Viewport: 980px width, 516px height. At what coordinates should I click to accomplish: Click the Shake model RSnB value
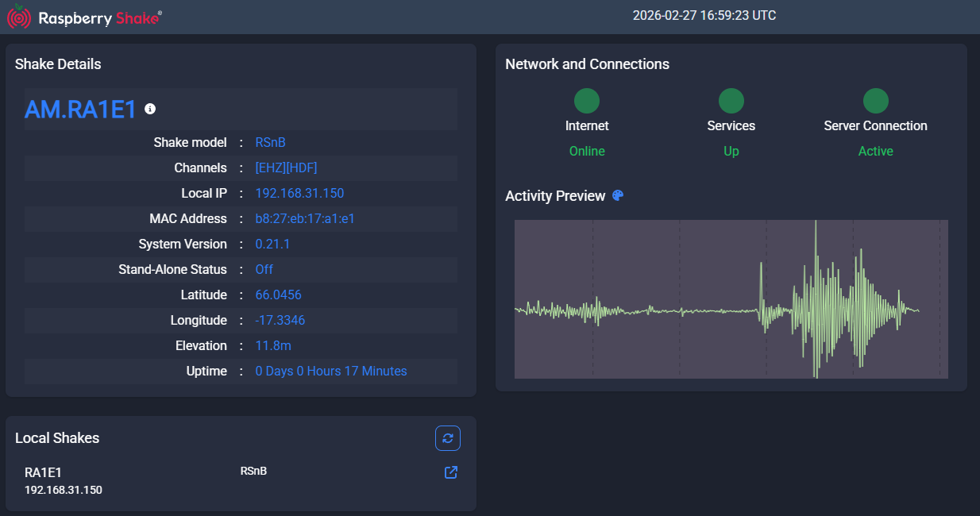(270, 143)
